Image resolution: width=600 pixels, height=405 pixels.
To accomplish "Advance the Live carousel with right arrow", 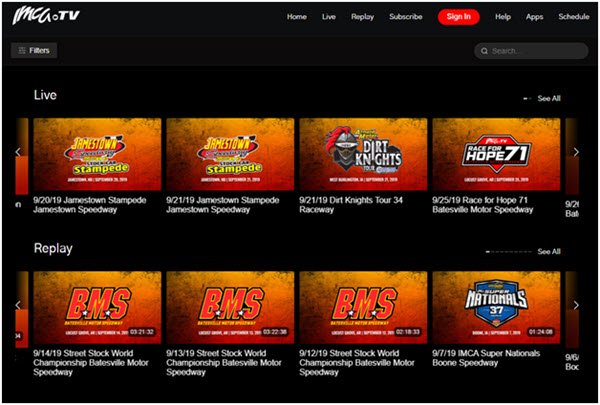I will [x=576, y=152].
